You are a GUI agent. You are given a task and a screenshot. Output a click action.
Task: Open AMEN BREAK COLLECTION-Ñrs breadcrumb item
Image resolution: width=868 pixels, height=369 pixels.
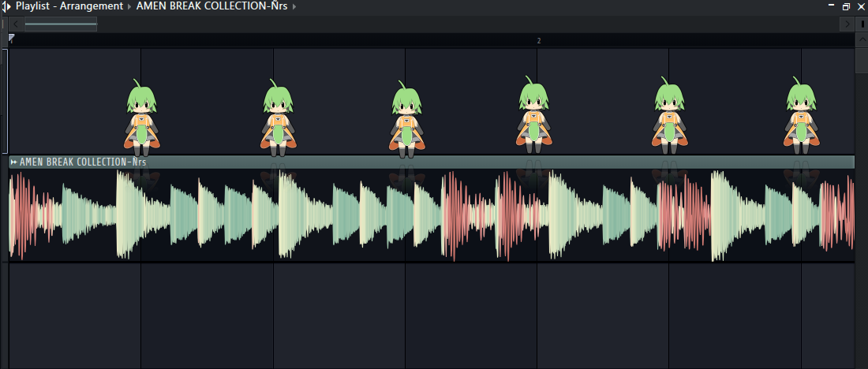[211, 6]
